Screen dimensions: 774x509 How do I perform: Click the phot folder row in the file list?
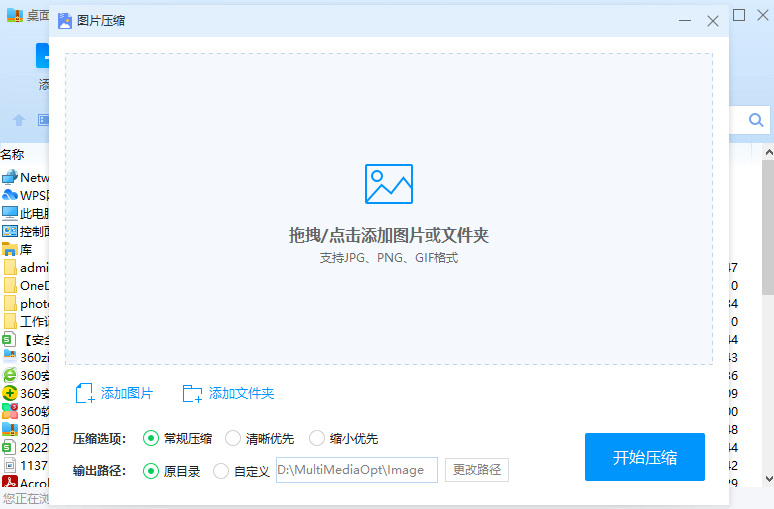(x=25, y=303)
